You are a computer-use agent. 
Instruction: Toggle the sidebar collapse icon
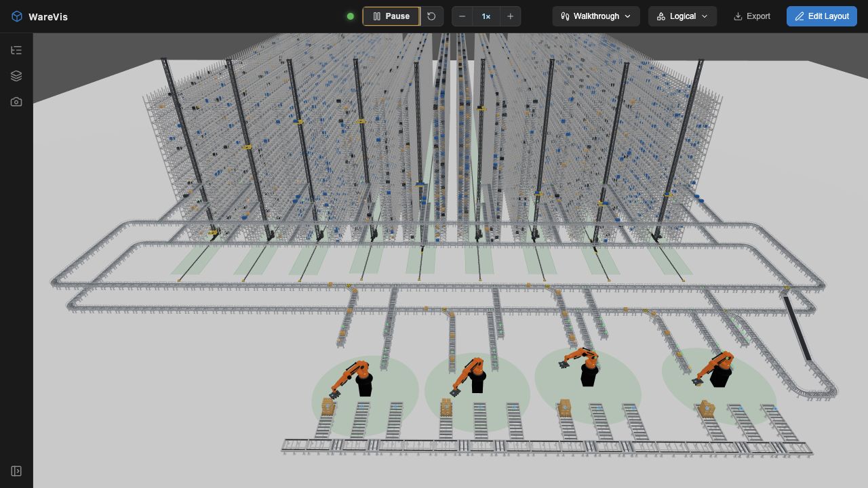pos(16,471)
